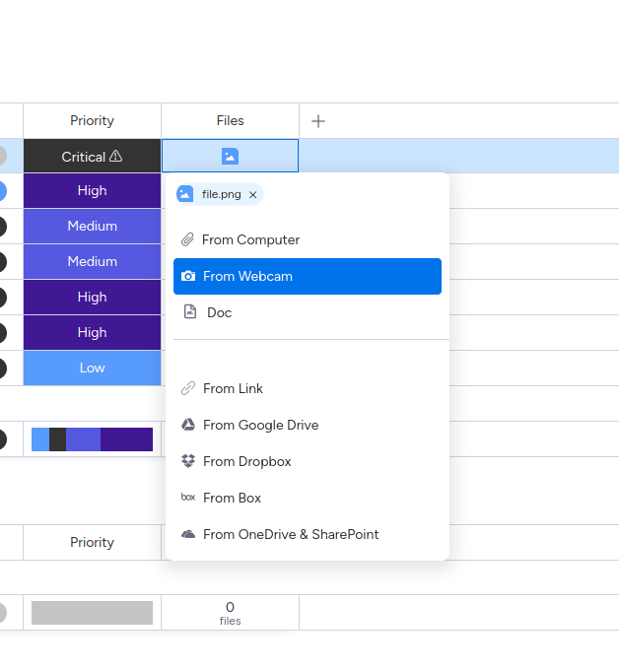This screenshot has width=619, height=672.
Task: Choose From Link option
Action: tap(308, 388)
